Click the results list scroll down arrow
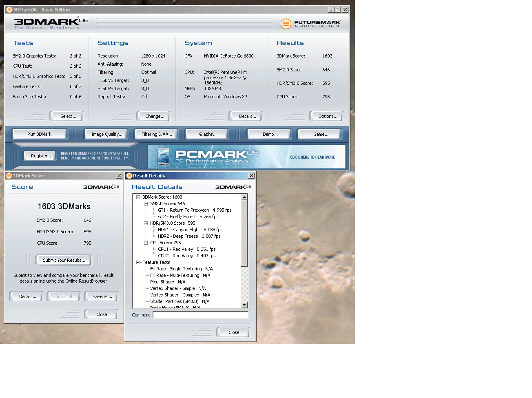The image size is (532, 398). click(244, 305)
